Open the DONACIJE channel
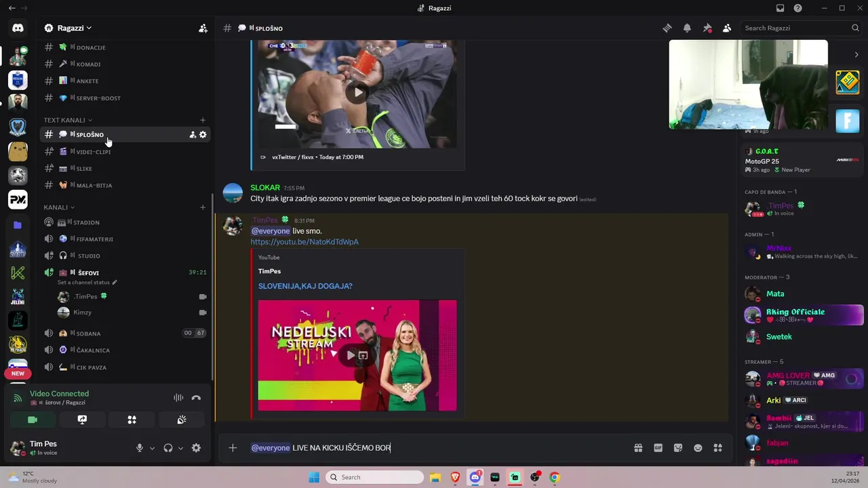Image resolution: width=868 pixels, height=488 pixels. pyautogui.click(x=126, y=47)
